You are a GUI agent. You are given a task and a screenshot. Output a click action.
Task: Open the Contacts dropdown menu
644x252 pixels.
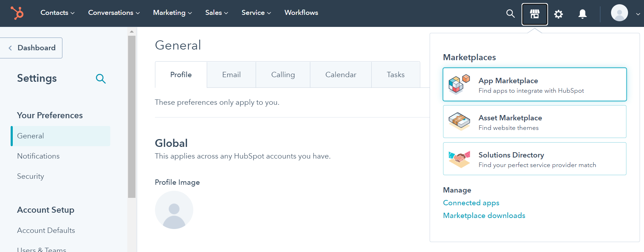pos(57,13)
